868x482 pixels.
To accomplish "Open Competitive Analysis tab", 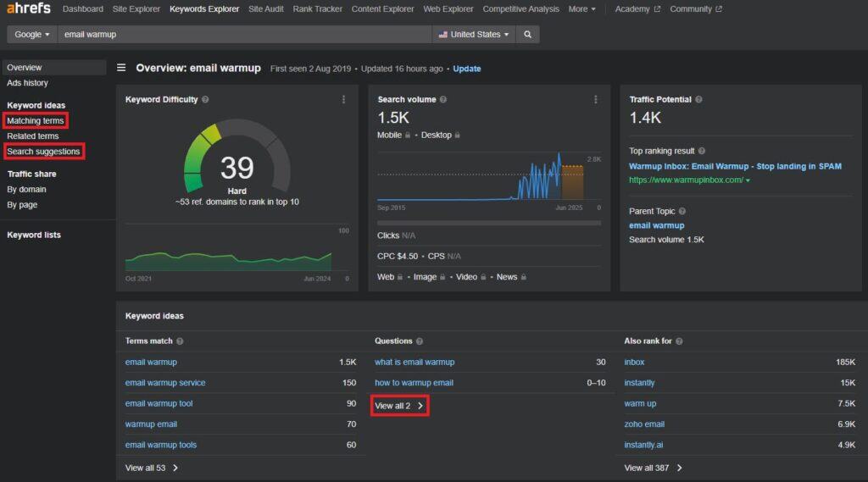I will [520, 8].
